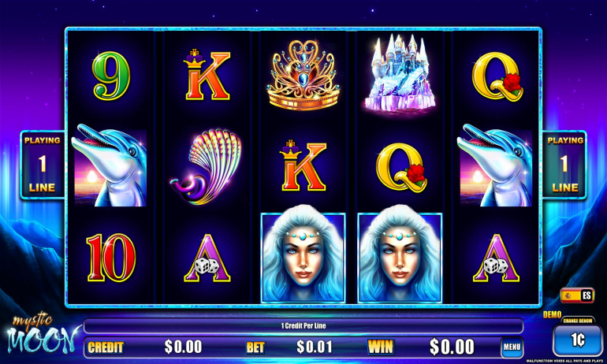Select the green 9 symbol
The height and width of the screenshot is (364, 607).
pos(110,76)
